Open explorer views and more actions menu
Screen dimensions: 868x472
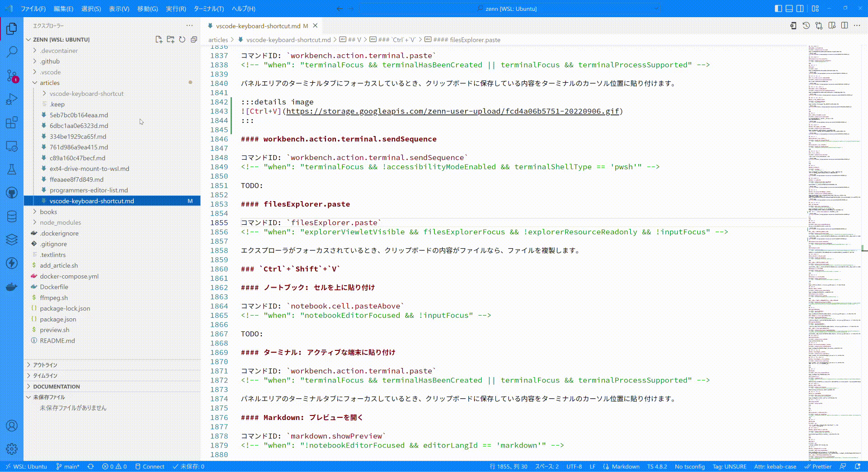coord(189,26)
